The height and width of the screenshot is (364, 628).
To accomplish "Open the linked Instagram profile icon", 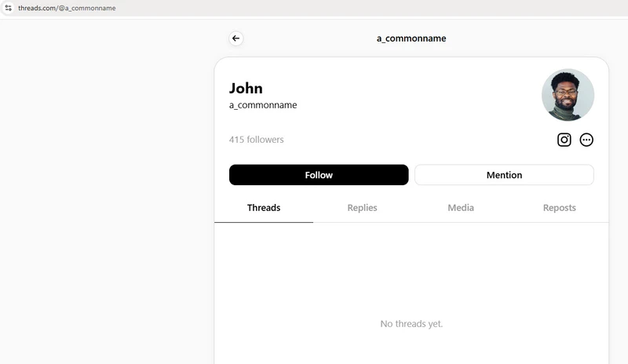I will coord(564,140).
